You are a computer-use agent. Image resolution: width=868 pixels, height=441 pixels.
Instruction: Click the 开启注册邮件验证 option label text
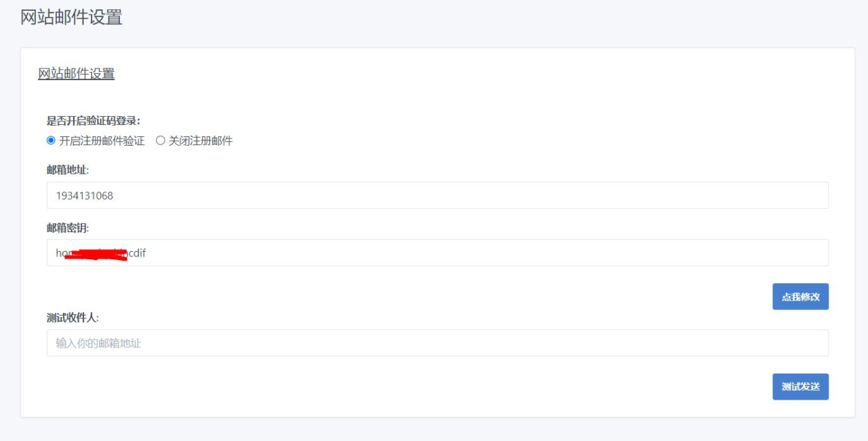click(102, 141)
